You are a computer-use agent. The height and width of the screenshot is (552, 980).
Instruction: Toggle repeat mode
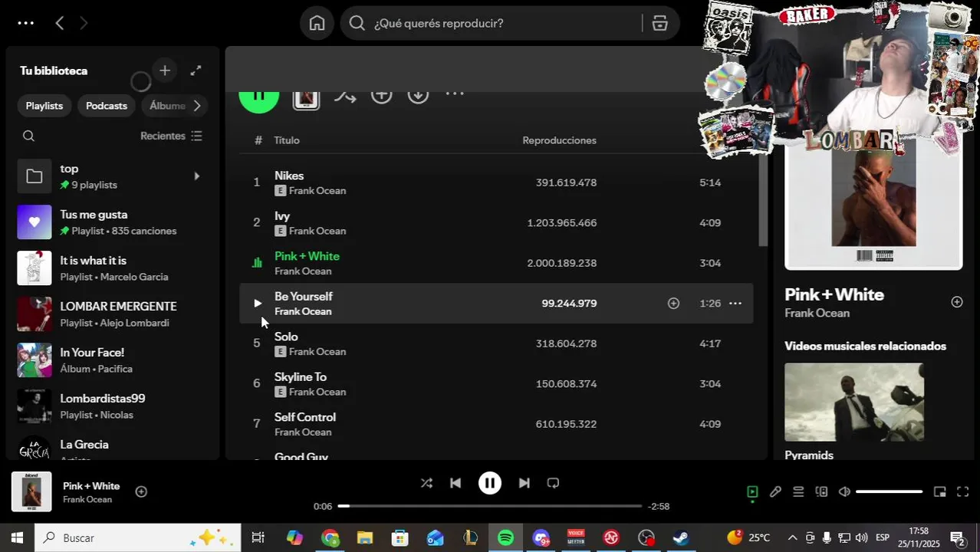pos(553,483)
